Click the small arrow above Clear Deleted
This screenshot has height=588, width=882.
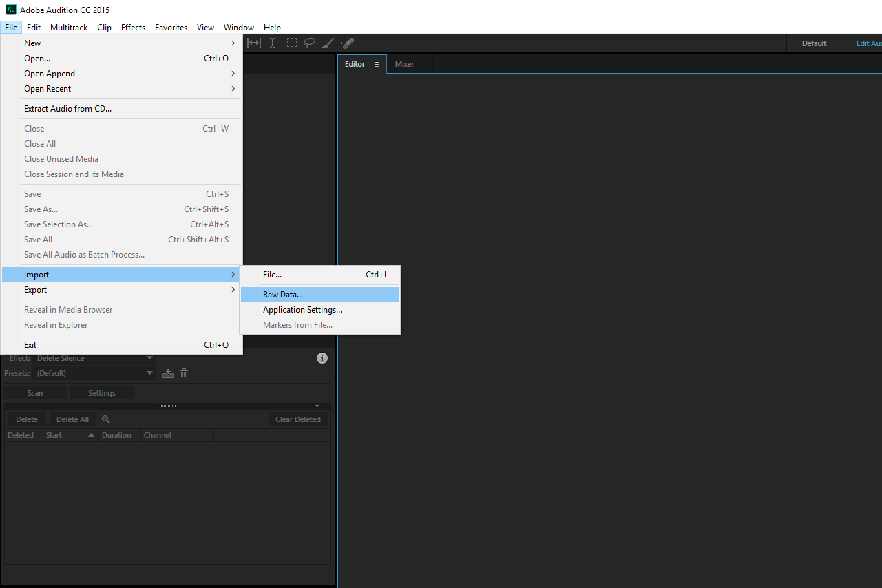(318, 406)
